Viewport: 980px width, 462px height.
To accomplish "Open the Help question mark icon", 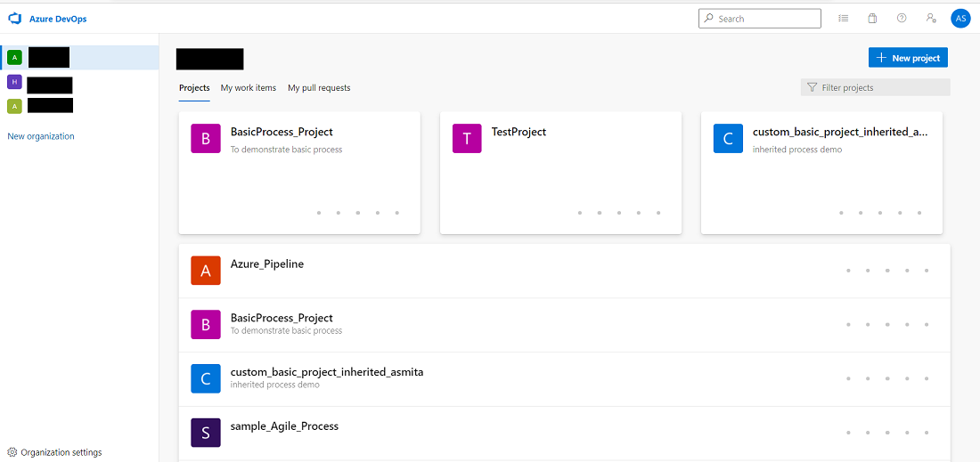I will pos(902,19).
